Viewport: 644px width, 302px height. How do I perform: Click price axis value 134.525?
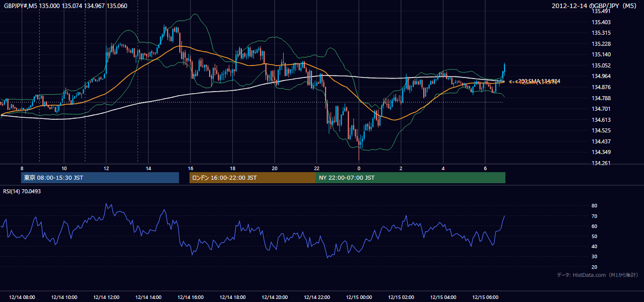pyautogui.click(x=600, y=130)
